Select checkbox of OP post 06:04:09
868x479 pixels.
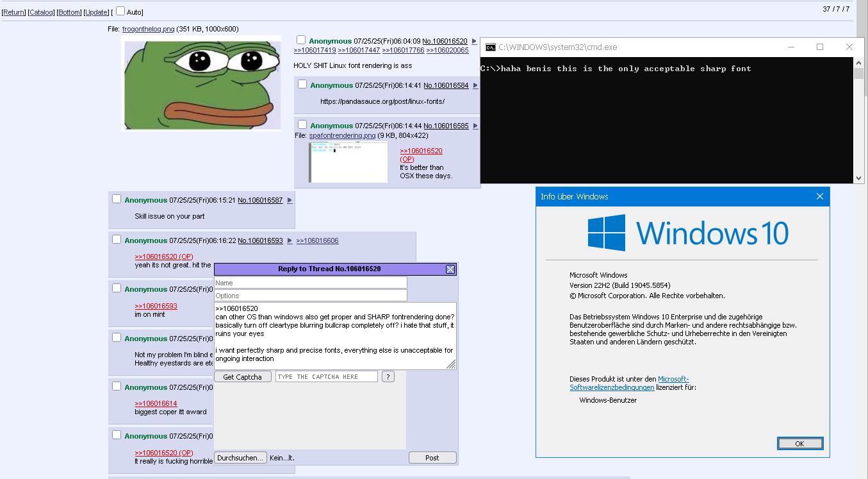[301, 40]
